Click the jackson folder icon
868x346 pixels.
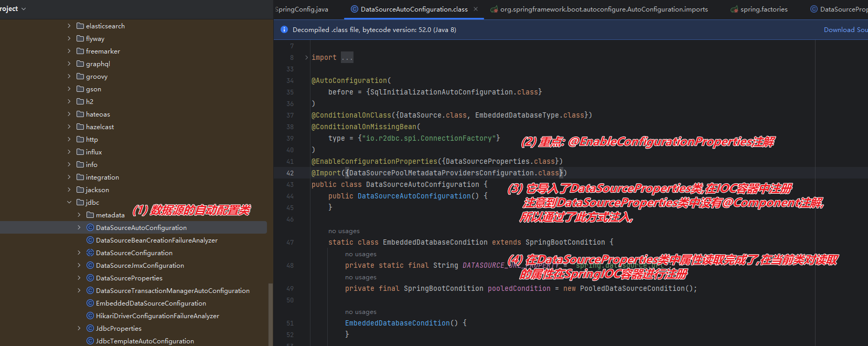tap(80, 190)
